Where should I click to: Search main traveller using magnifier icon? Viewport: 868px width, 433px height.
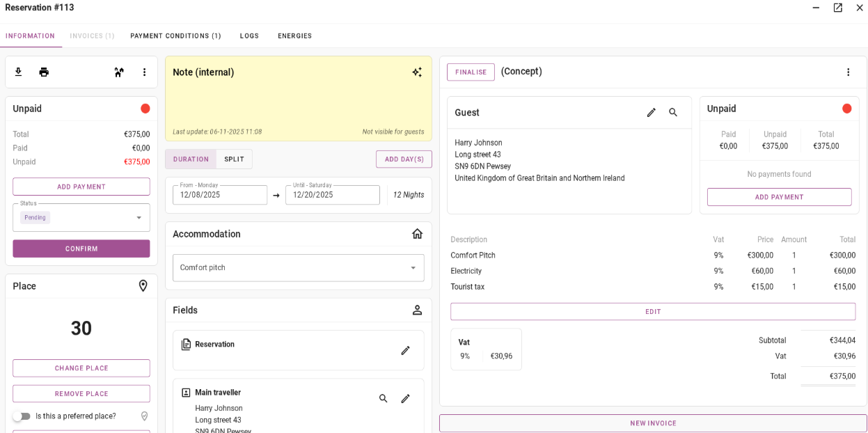click(384, 398)
